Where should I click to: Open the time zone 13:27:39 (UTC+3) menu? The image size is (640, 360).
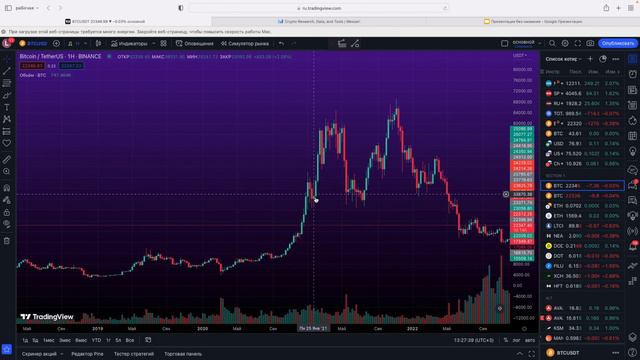click(473, 340)
